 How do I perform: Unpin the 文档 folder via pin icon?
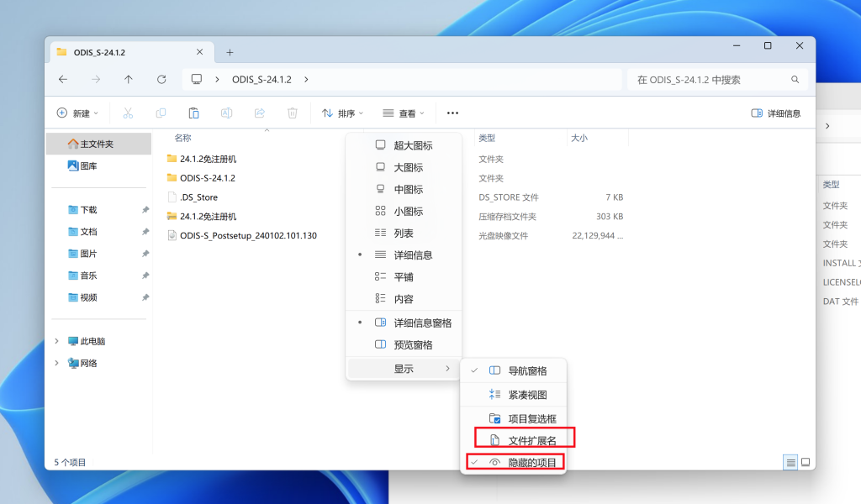(x=145, y=232)
